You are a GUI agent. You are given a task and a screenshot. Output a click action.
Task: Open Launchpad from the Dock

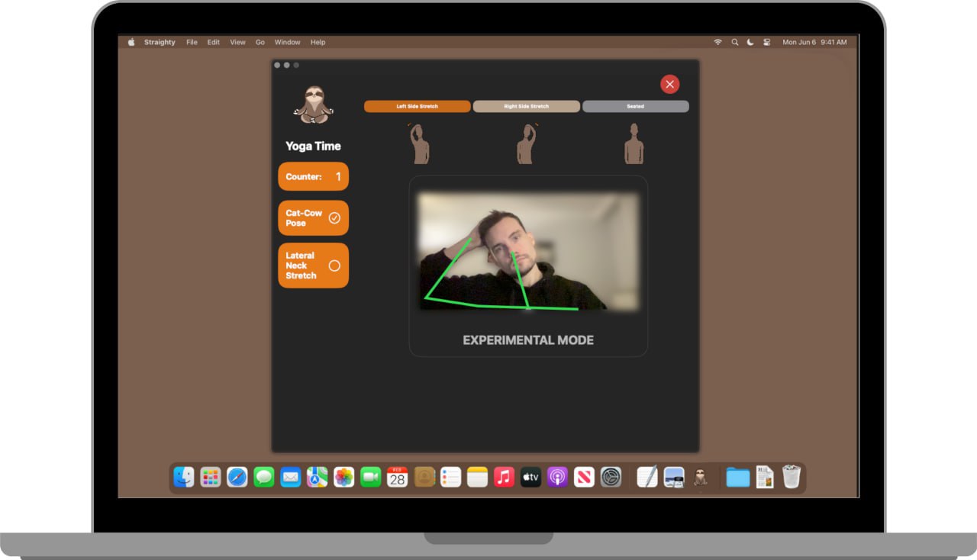(211, 478)
